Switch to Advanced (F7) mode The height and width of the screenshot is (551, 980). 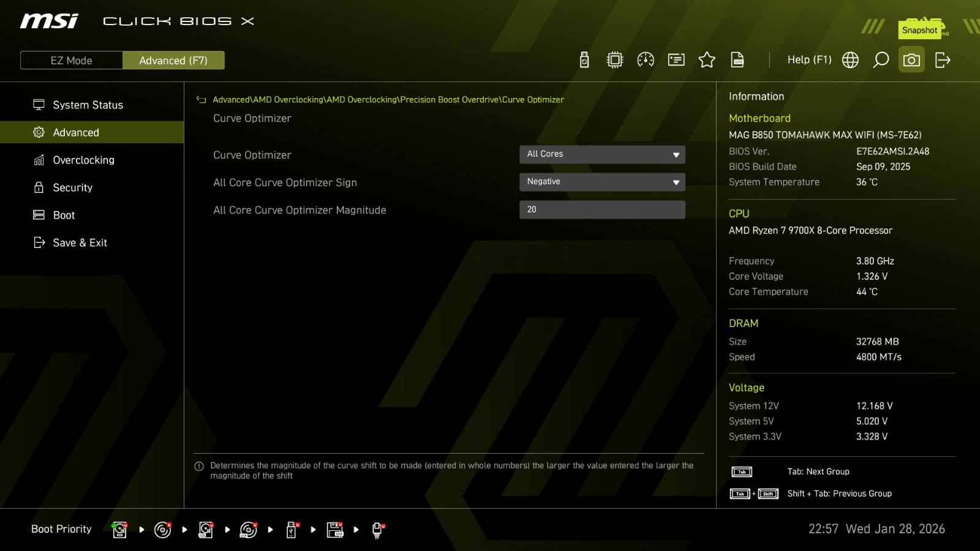[173, 61]
